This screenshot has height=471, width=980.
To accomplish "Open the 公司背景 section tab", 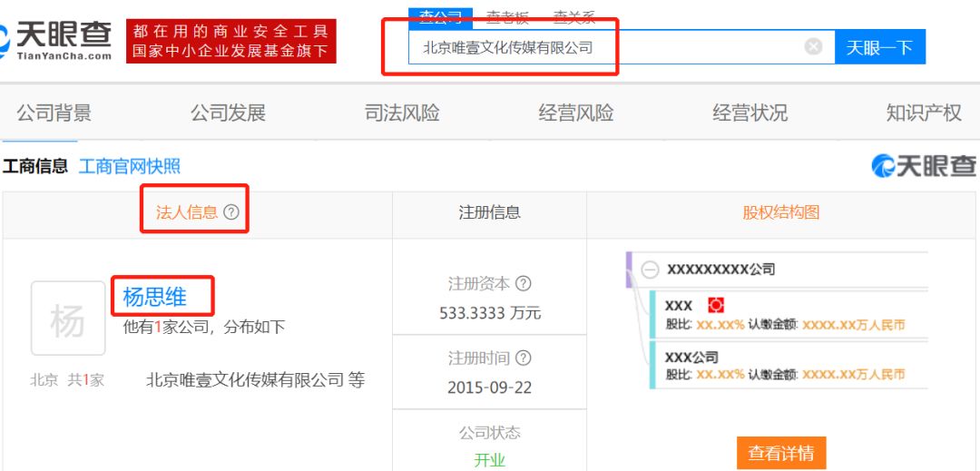I will (x=54, y=113).
